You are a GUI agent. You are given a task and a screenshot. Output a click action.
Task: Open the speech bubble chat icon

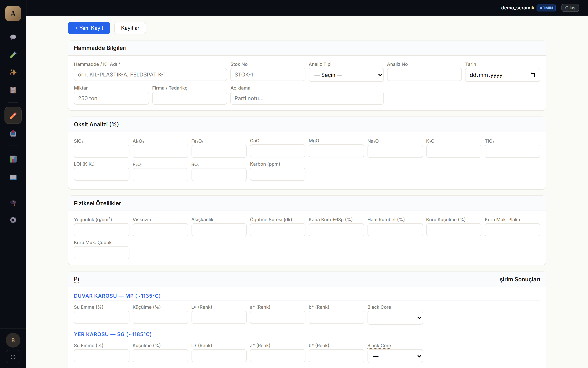(13, 37)
